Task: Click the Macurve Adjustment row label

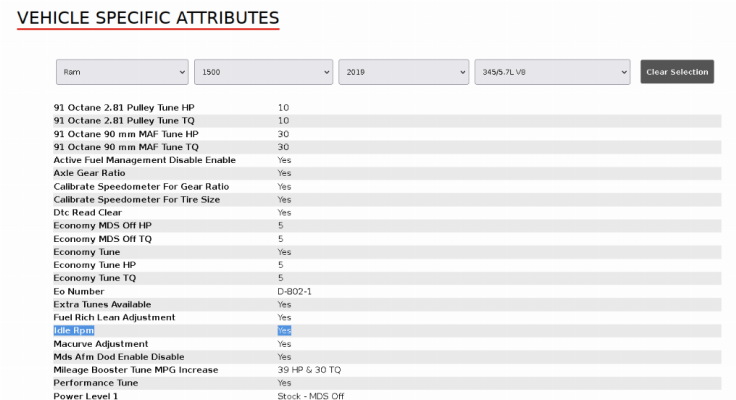Action: coord(100,344)
